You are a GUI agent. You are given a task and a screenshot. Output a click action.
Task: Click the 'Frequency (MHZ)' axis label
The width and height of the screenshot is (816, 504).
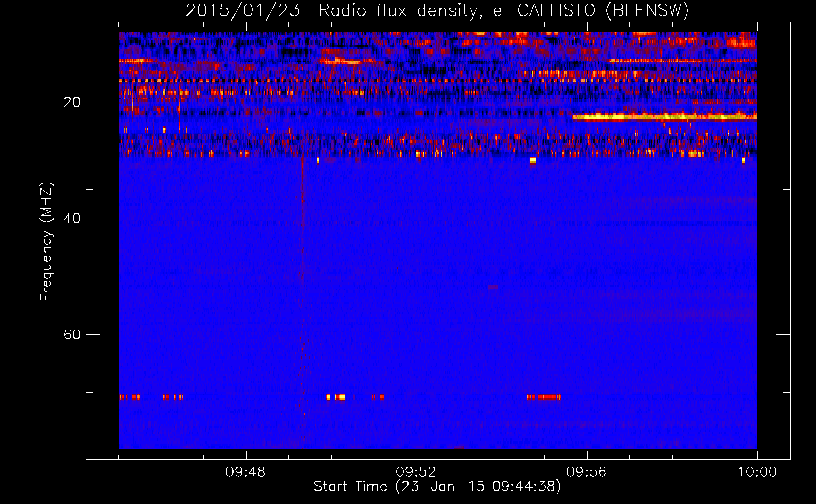pos(46,242)
